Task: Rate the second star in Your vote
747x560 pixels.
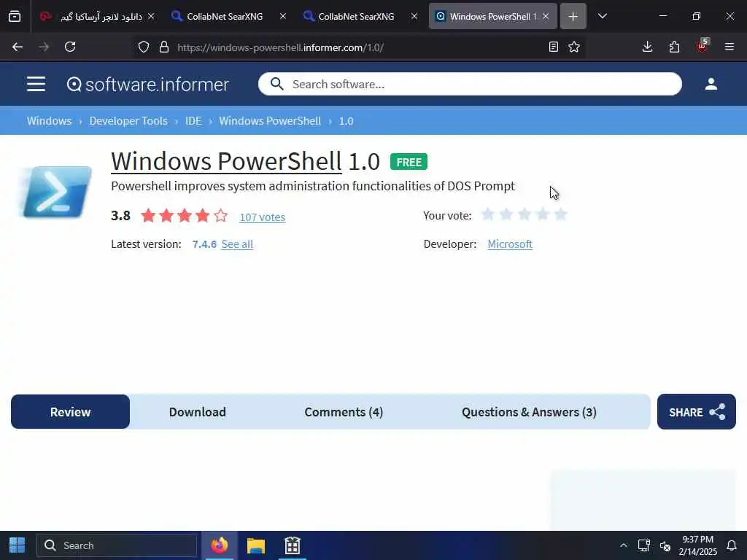Action: click(x=506, y=215)
